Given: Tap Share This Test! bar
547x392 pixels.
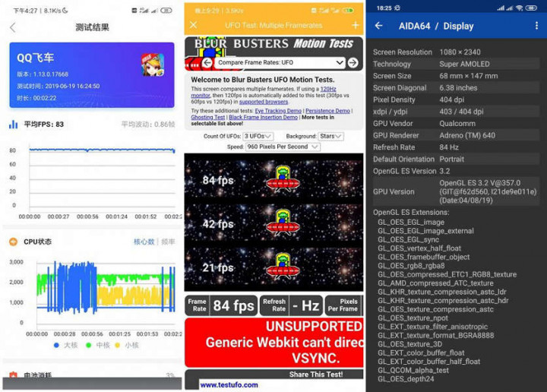Looking at the screenshot, I should click(316, 375).
